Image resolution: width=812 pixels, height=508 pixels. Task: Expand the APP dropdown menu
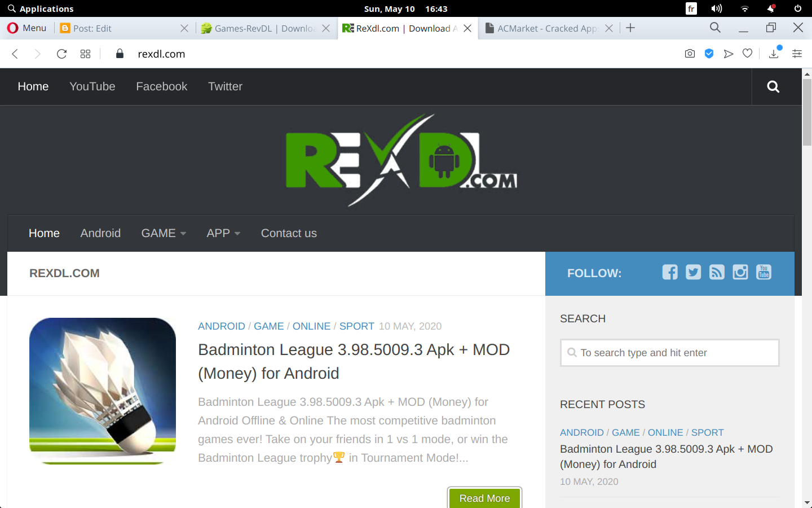[223, 233]
